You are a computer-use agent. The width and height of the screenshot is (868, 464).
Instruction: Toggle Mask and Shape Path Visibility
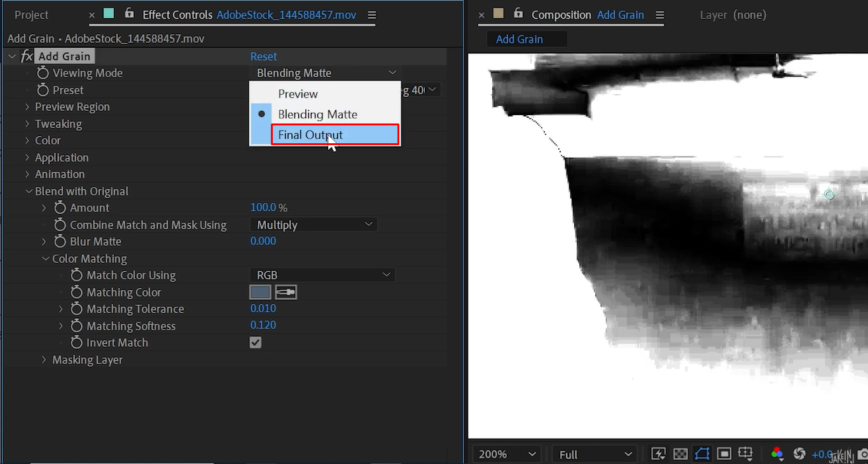pos(702,453)
